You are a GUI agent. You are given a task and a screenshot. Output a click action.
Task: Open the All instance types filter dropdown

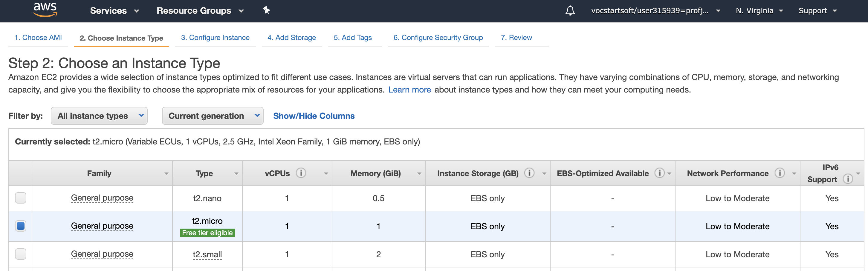(99, 116)
